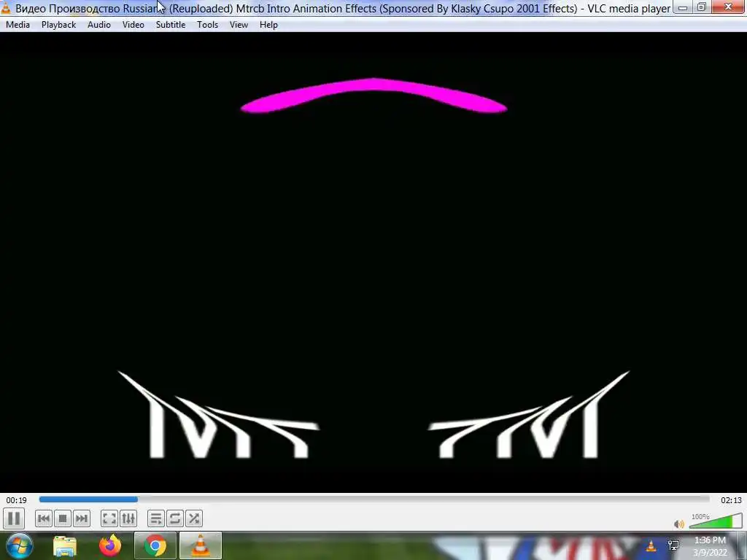The height and width of the screenshot is (560, 747).
Task: Toggle total time display 02:13
Action: 731,500
